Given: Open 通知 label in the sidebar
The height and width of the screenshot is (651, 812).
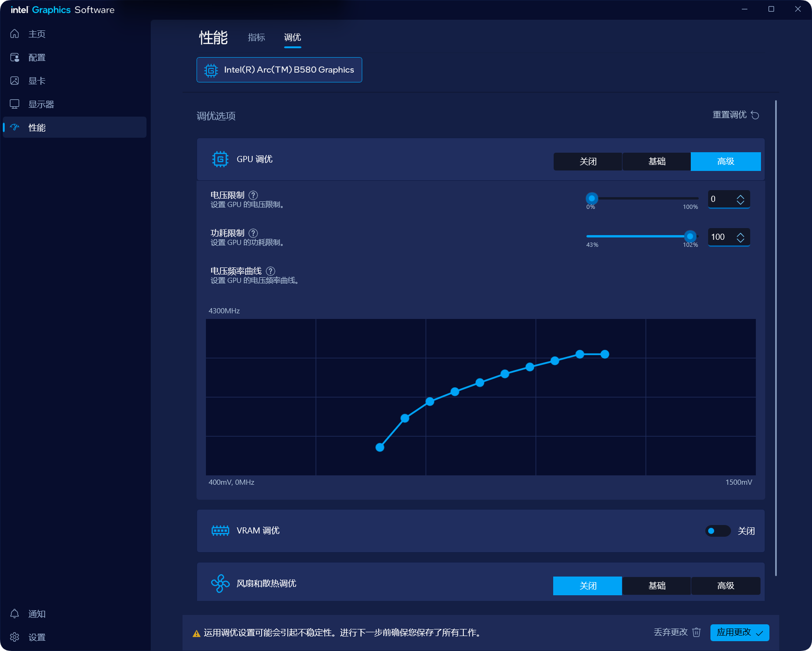Looking at the screenshot, I should [x=37, y=614].
